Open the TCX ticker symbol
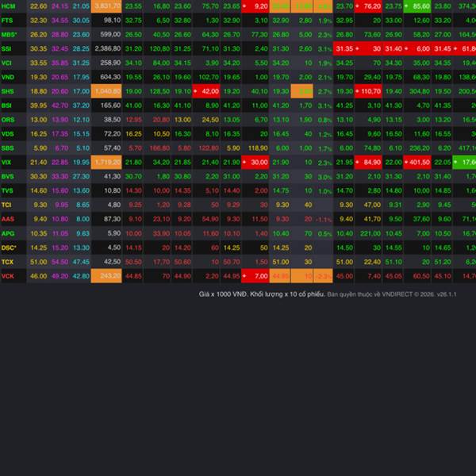Image resolution: width=476 pixels, height=476 pixels. pos(7,262)
